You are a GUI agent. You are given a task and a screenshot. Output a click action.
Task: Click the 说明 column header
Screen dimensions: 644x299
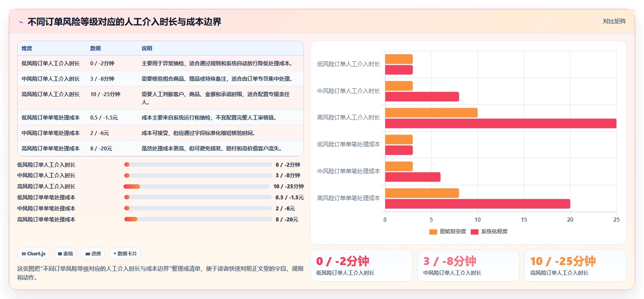click(147, 48)
